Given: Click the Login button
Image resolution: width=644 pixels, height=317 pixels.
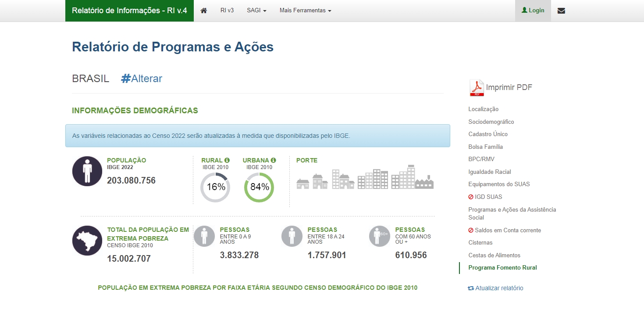Looking at the screenshot, I should [533, 11].
